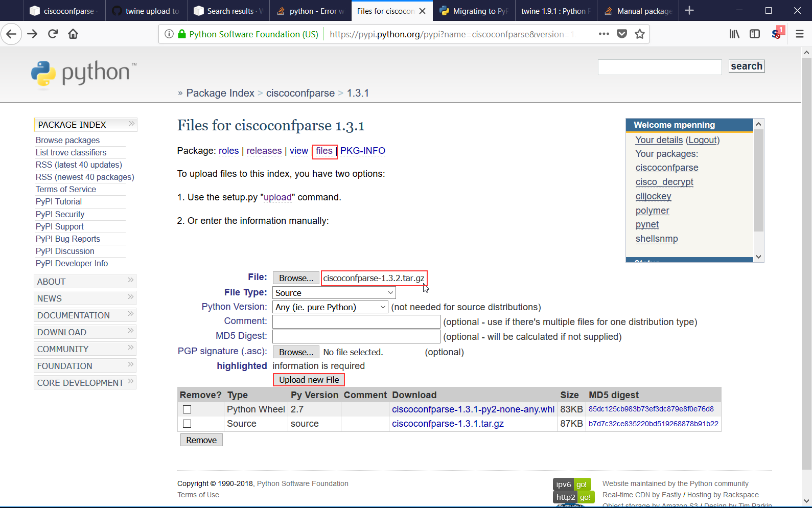
Task: Expand the NEWS sidebar section
Action: click(85, 298)
